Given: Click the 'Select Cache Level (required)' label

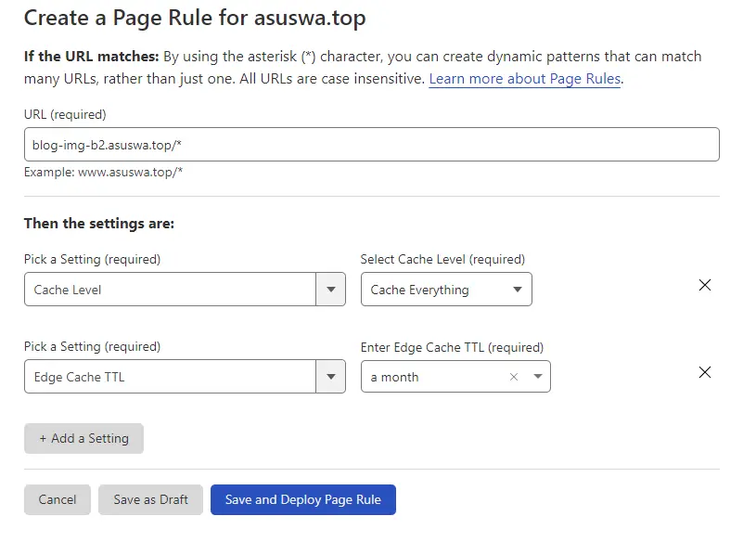Looking at the screenshot, I should coord(442,259).
